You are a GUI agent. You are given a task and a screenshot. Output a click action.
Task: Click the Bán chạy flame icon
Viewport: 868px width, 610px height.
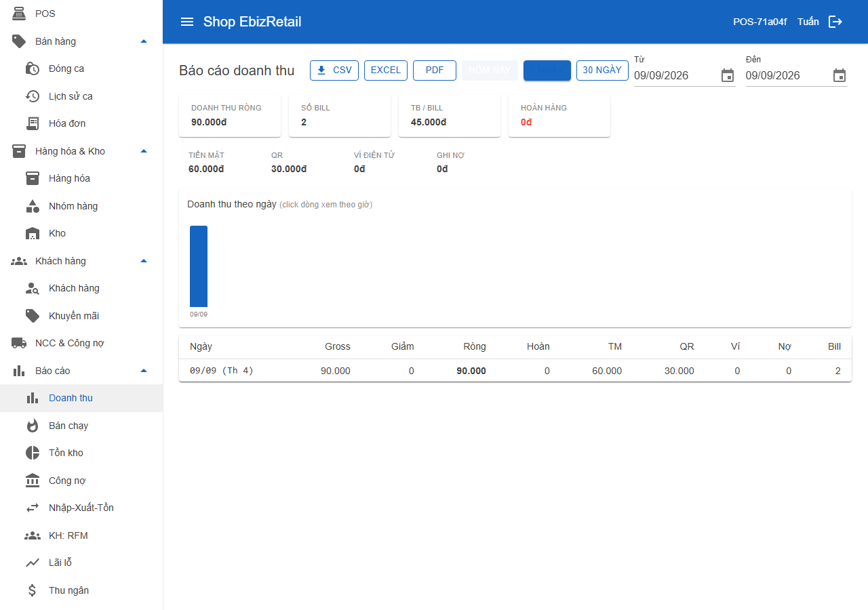pyautogui.click(x=33, y=426)
